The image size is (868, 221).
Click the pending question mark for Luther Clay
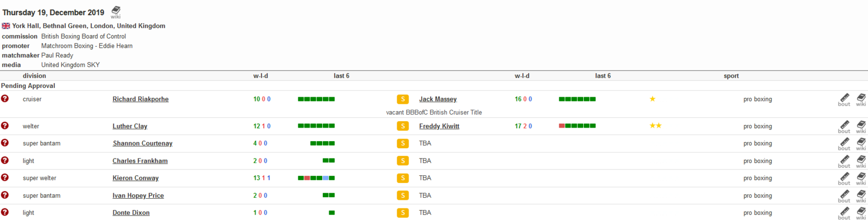5,125
